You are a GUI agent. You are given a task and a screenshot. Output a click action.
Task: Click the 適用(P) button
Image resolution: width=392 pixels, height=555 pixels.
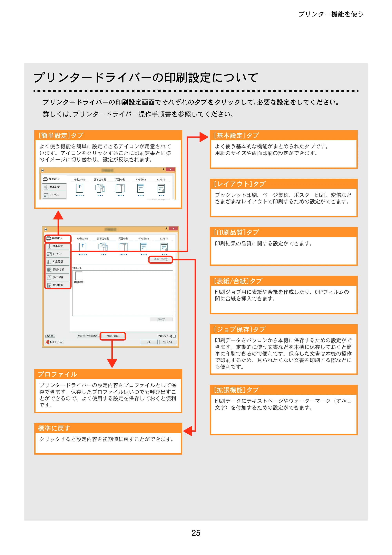click(x=161, y=319)
